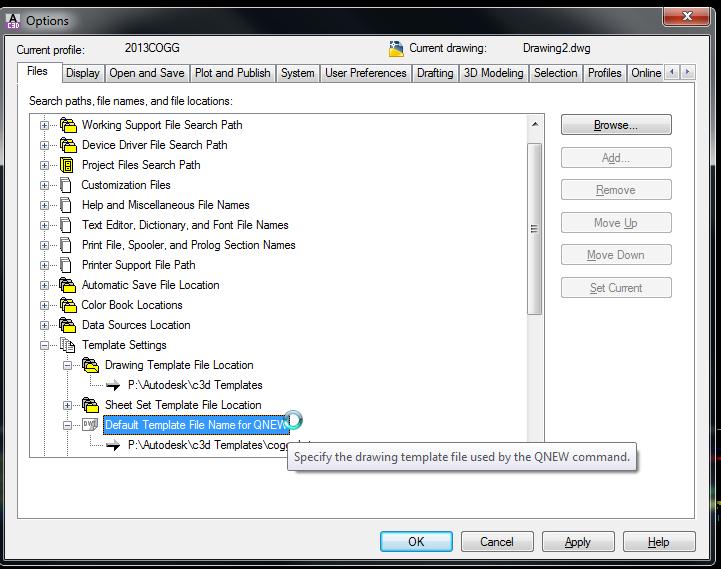The image size is (721, 569).
Task: Switch to the Drafting tab
Action: click(435, 73)
